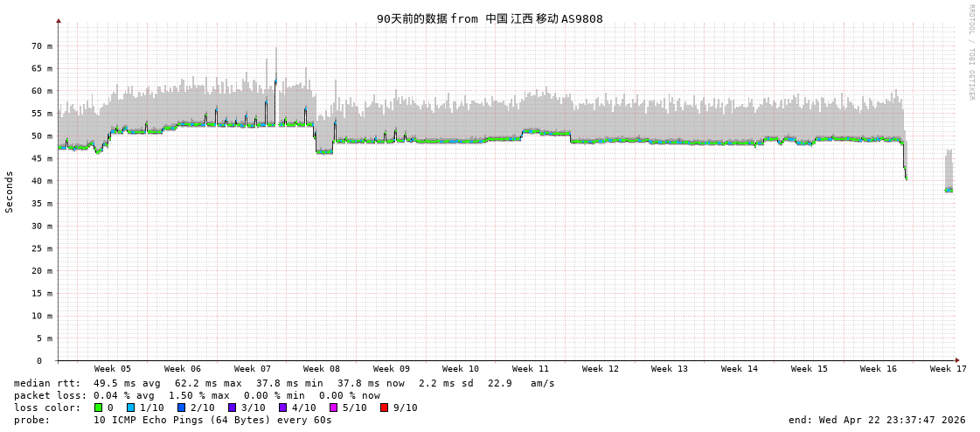Click the RRDTOOL / TOBI OETIKER watermark

970,52
